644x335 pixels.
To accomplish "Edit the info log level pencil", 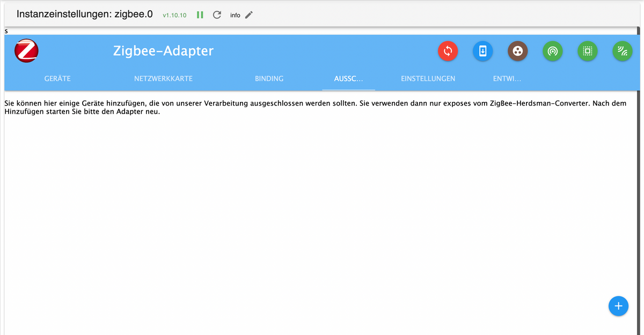I will (x=248, y=15).
